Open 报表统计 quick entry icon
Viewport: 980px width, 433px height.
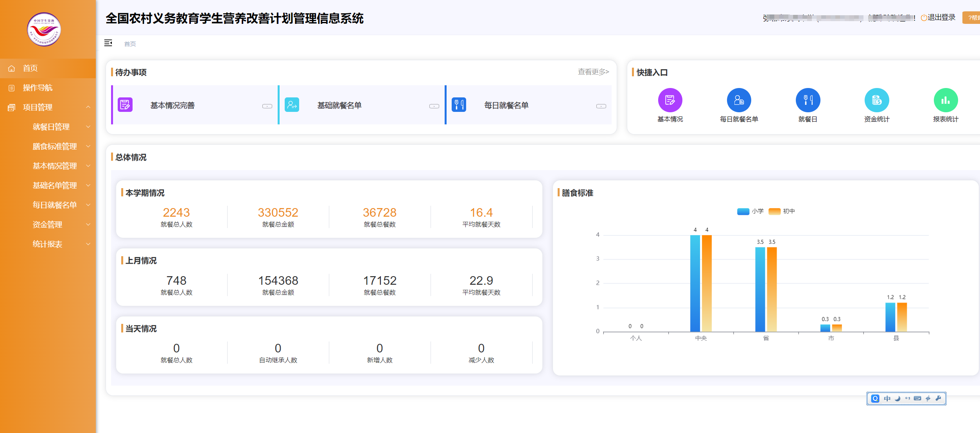946,100
